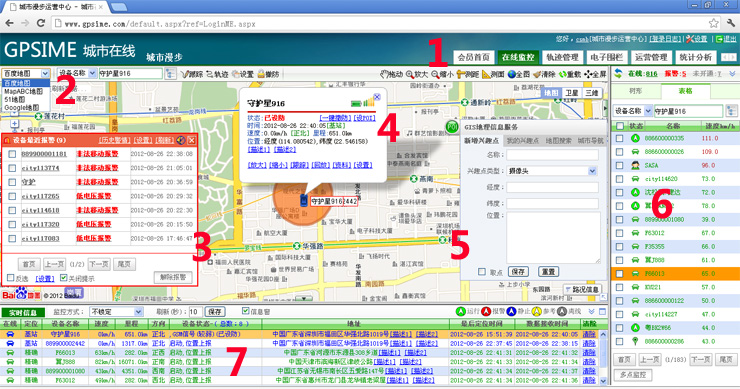
Task: Open the 兴趣点类型 摄像头 dropdown
Action: click(552, 171)
